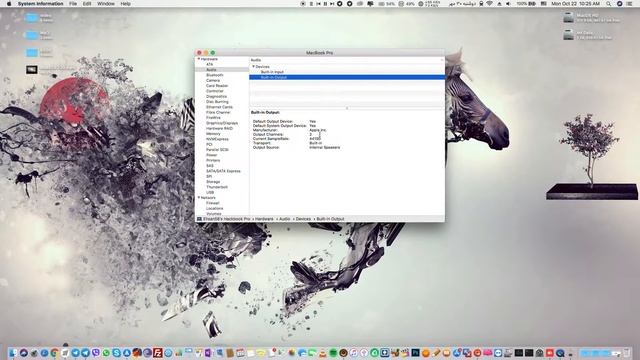This screenshot has height=360, width=640.
Task: Select Camera in the sidebar
Action: [213, 80]
